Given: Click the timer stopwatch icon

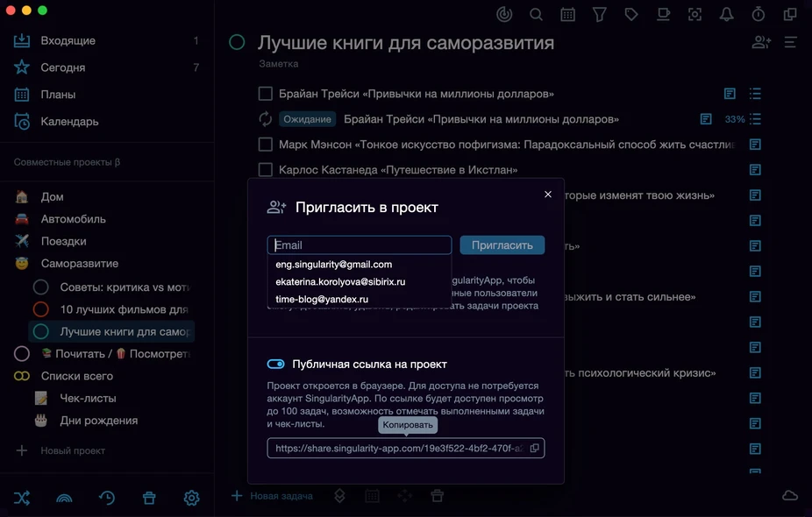Looking at the screenshot, I should (x=759, y=15).
